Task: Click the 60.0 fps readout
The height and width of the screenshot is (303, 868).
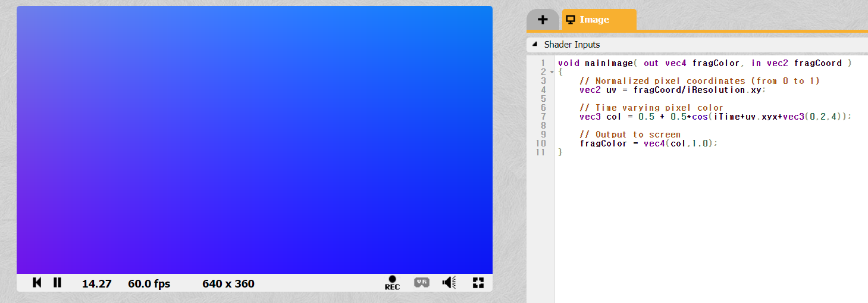Action: [149, 284]
